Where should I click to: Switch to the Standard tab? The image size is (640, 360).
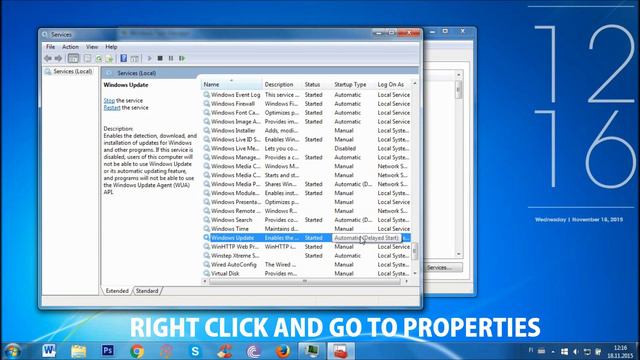(147, 291)
